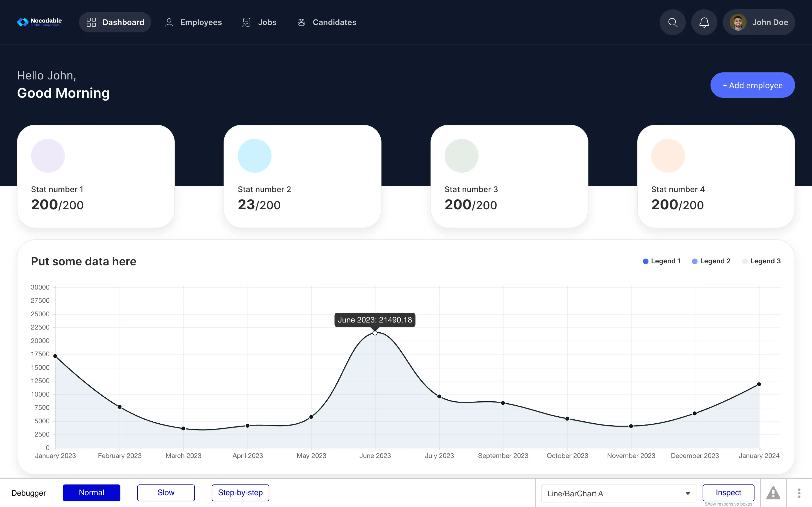Open the search icon in the top bar

pos(672,22)
